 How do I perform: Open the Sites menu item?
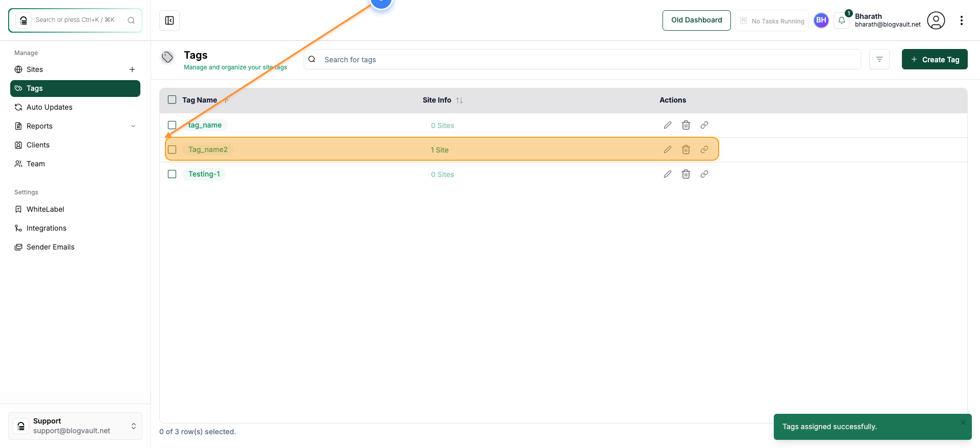tap(35, 69)
